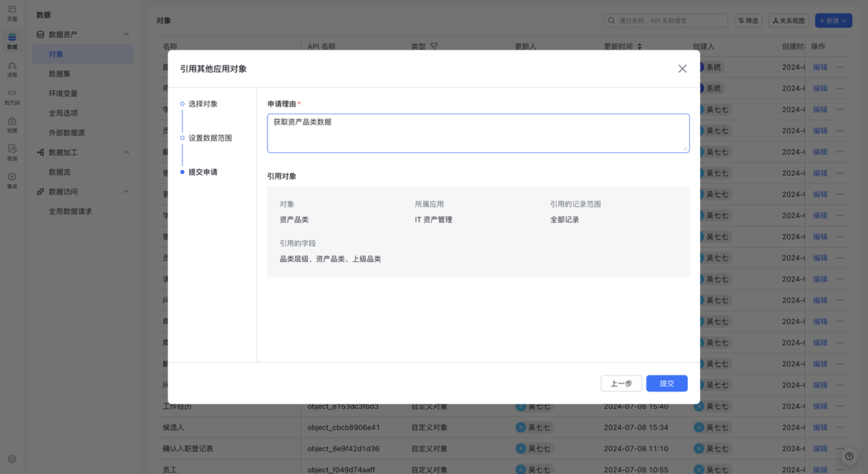Screen dimensions: 868x474
Task: Edit the 申请理由 text area
Action: [x=478, y=133]
